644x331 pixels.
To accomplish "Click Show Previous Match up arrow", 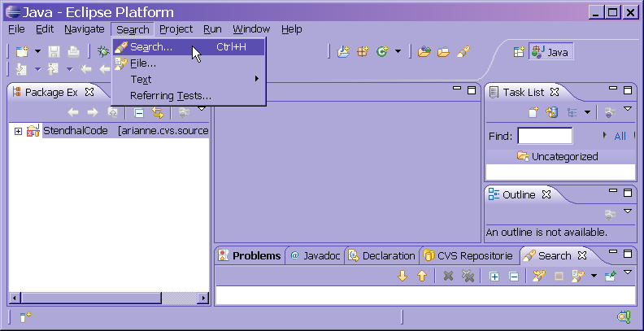I will (422, 276).
